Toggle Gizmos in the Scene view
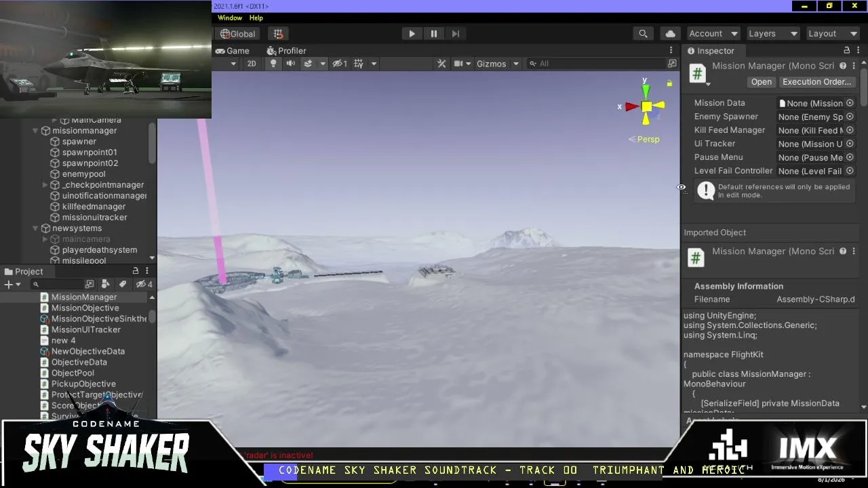Image resolution: width=868 pixels, height=488 pixels. [x=491, y=64]
